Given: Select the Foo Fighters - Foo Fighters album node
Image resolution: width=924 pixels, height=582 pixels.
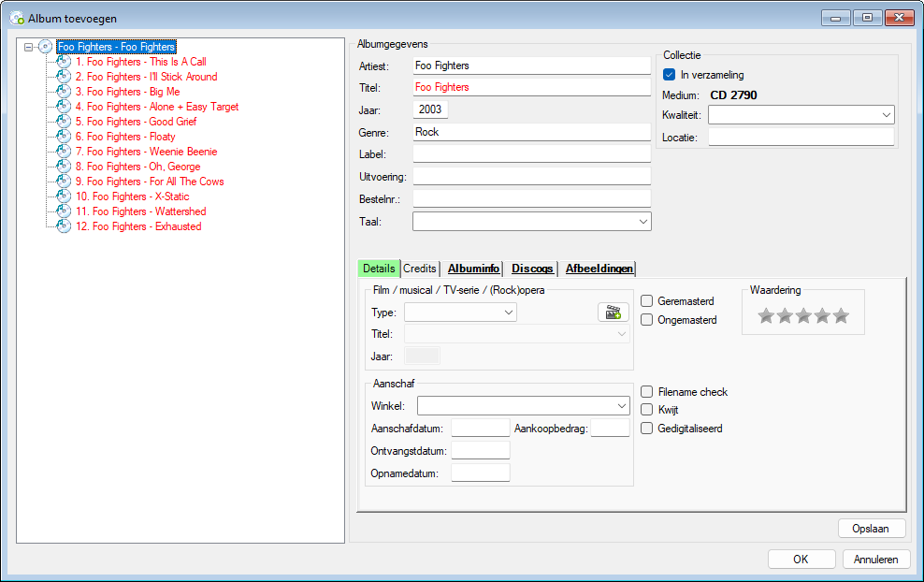Looking at the screenshot, I should click(116, 47).
